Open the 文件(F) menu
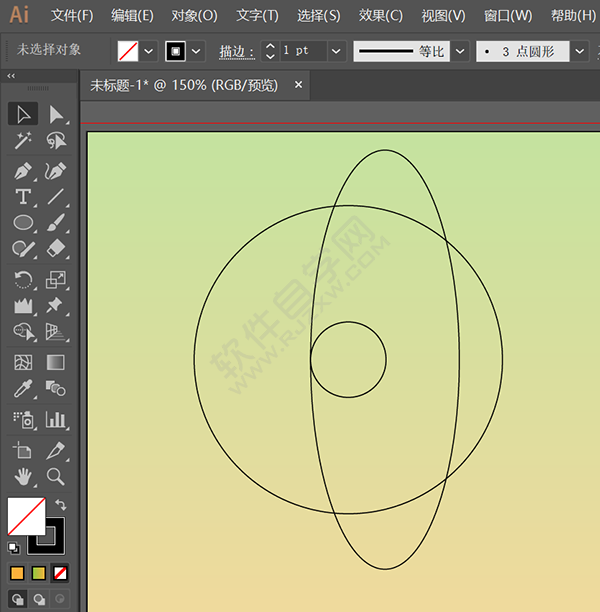 [72, 16]
